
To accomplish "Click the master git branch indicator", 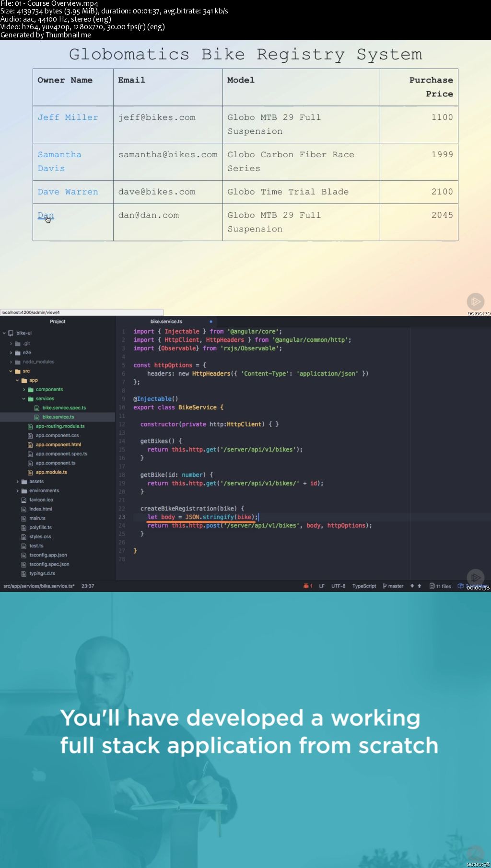I will coord(393,586).
